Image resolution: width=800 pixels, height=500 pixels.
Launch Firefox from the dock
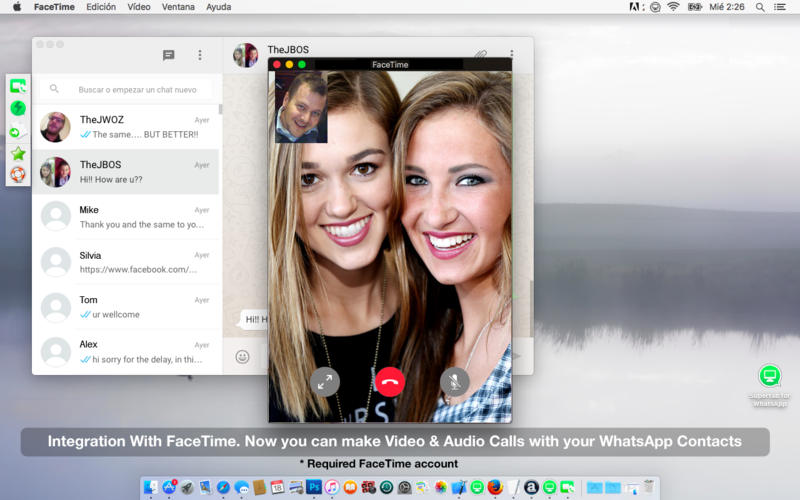coord(495,488)
